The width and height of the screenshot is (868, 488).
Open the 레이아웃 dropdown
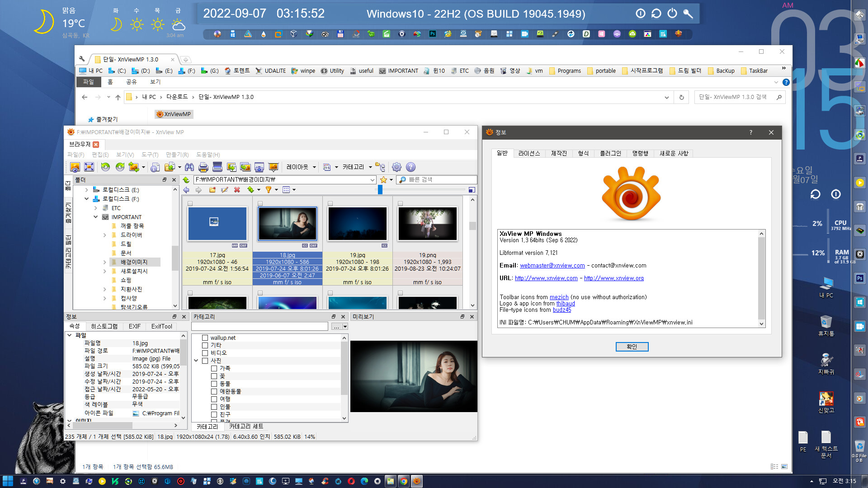(x=301, y=167)
